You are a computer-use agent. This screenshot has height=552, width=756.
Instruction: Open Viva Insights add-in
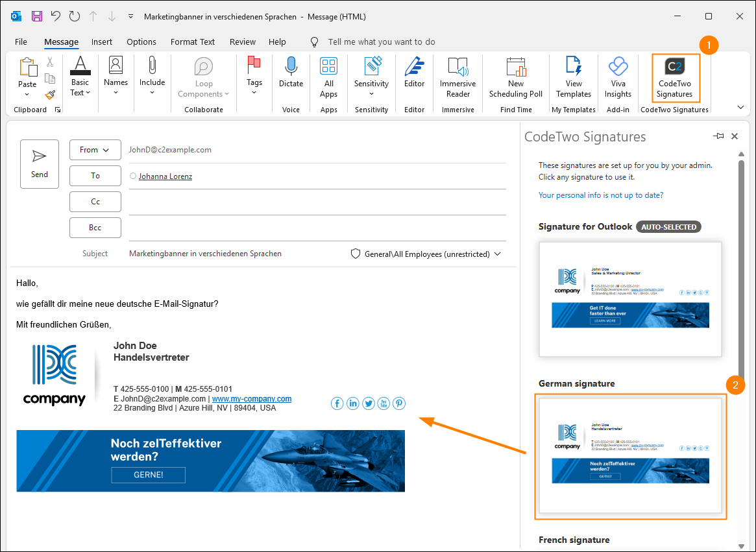click(x=618, y=78)
